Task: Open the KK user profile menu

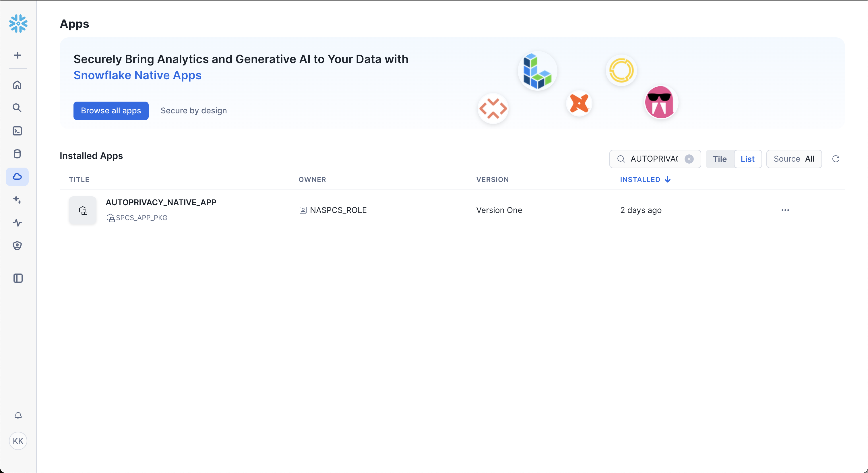Action: coord(18,441)
